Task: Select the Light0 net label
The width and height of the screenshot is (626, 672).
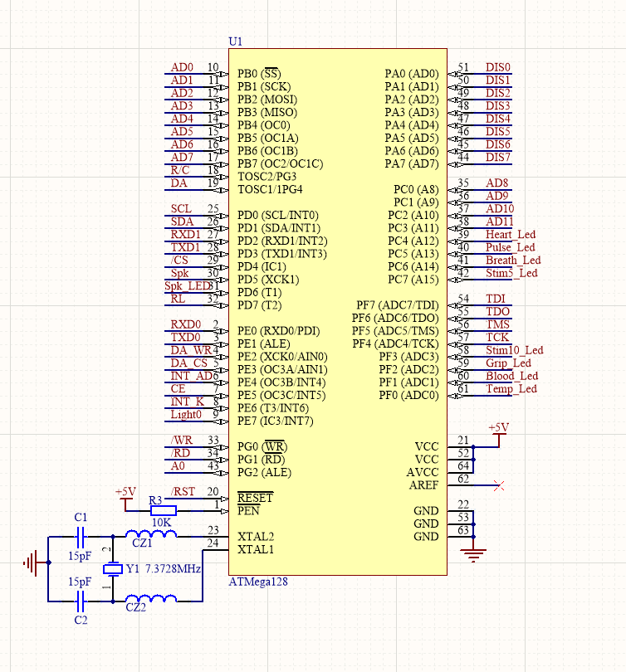Action: click(x=186, y=415)
